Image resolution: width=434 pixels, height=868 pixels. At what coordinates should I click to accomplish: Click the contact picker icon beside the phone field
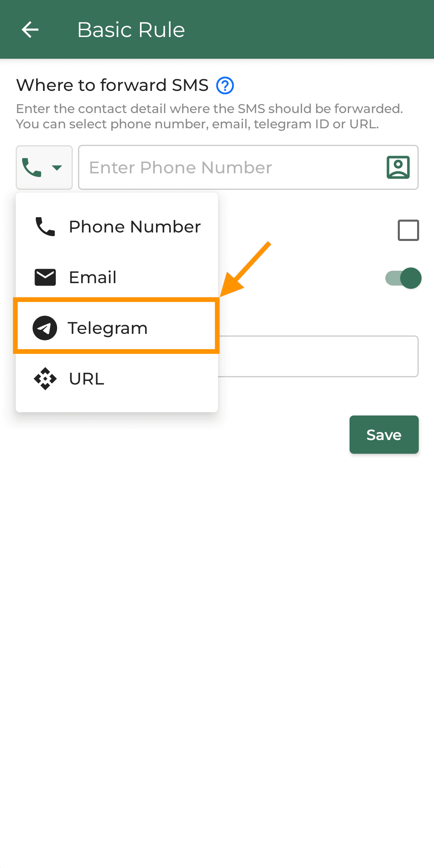(397, 167)
